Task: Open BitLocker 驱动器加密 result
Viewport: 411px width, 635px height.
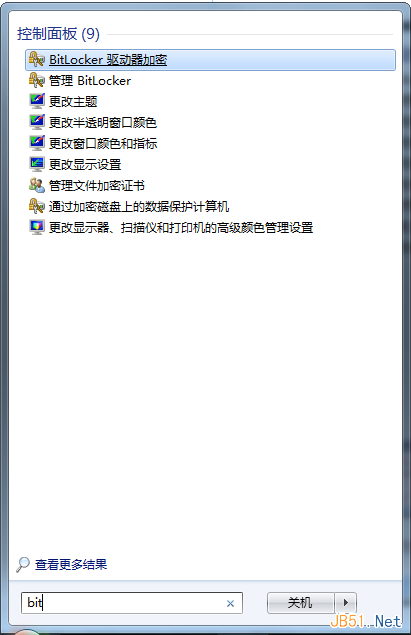Action: [210, 60]
